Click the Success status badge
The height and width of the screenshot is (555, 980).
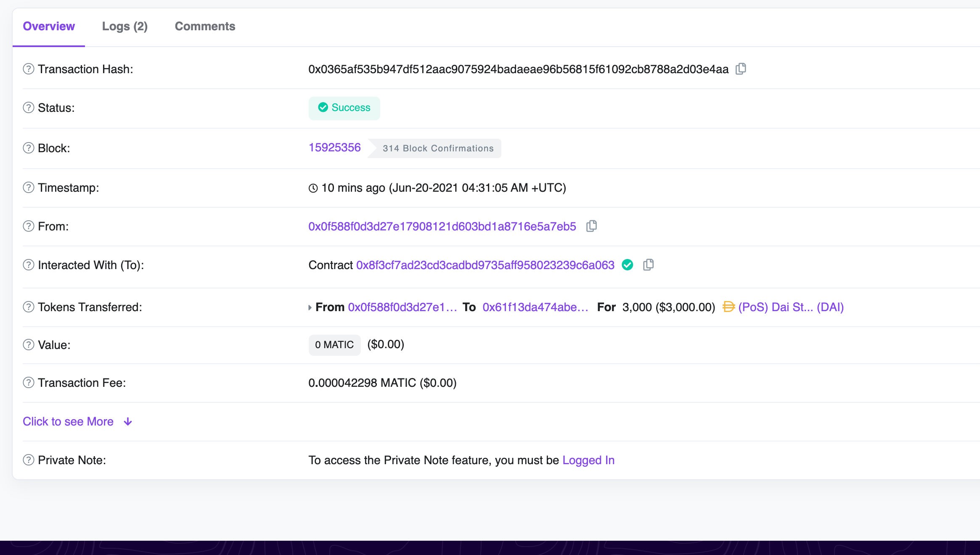pyautogui.click(x=344, y=108)
